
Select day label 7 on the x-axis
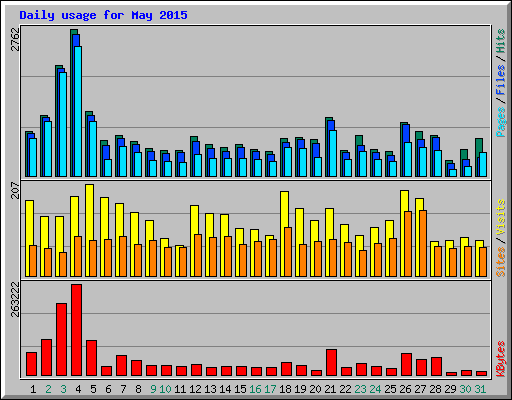click(x=123, y=389)
